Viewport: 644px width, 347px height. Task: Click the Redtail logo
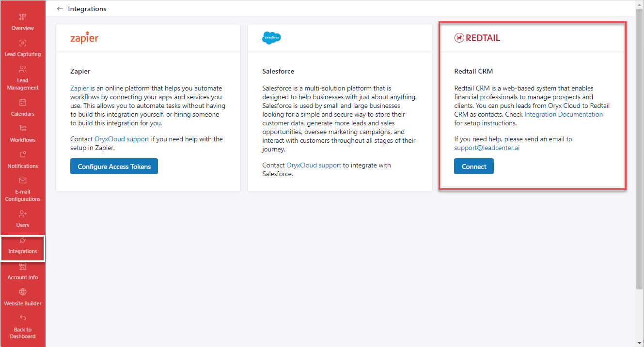[x=477, y=38]
